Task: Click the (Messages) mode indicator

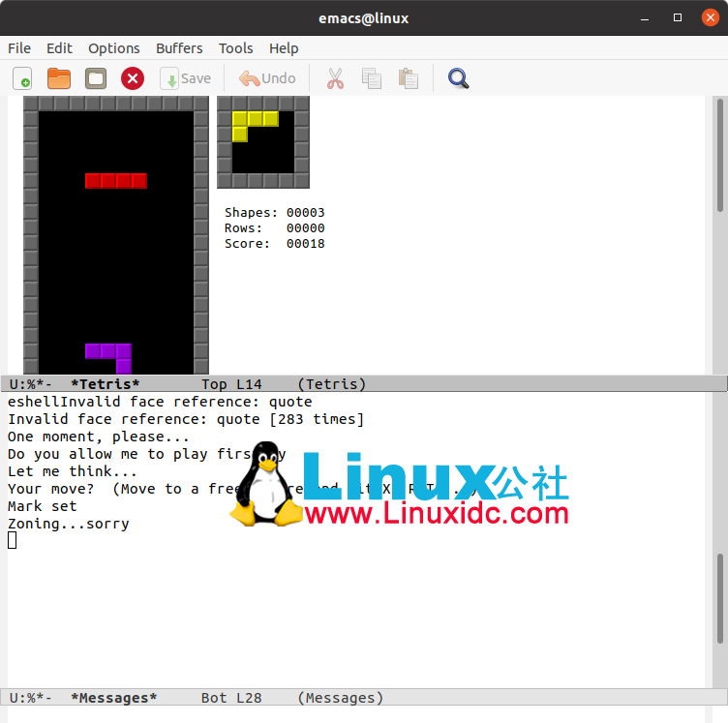Action: (341, 698)
